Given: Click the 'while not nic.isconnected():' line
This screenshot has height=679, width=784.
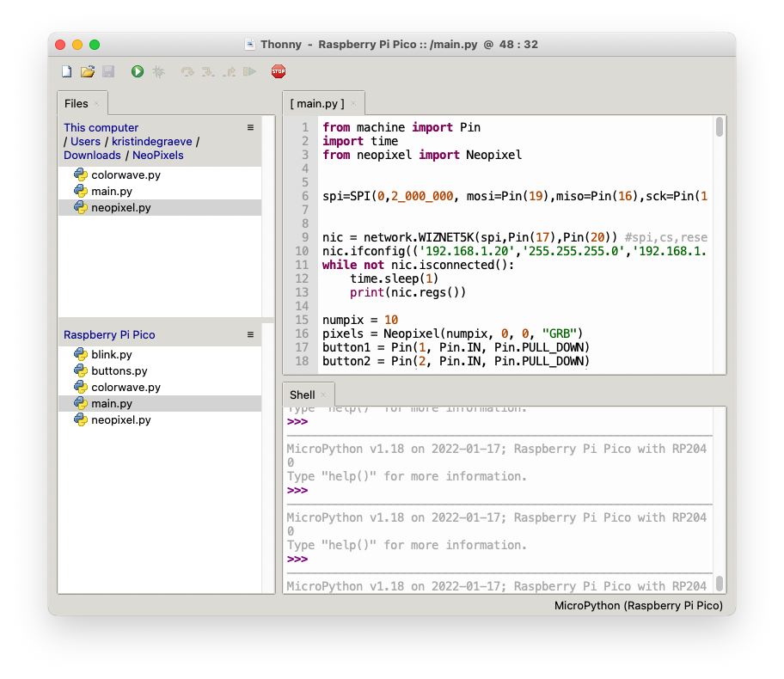Looking at the screenshot, I should coord(418,265).
